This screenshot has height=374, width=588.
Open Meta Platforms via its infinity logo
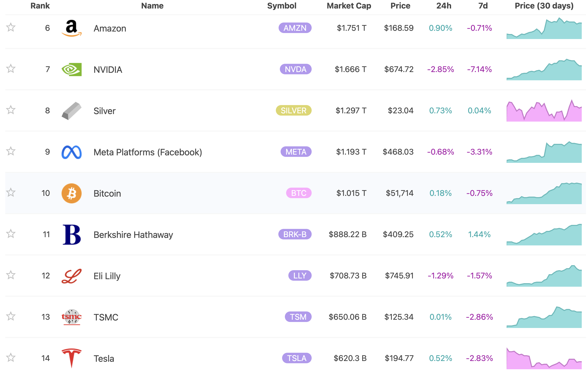[71, 152]
